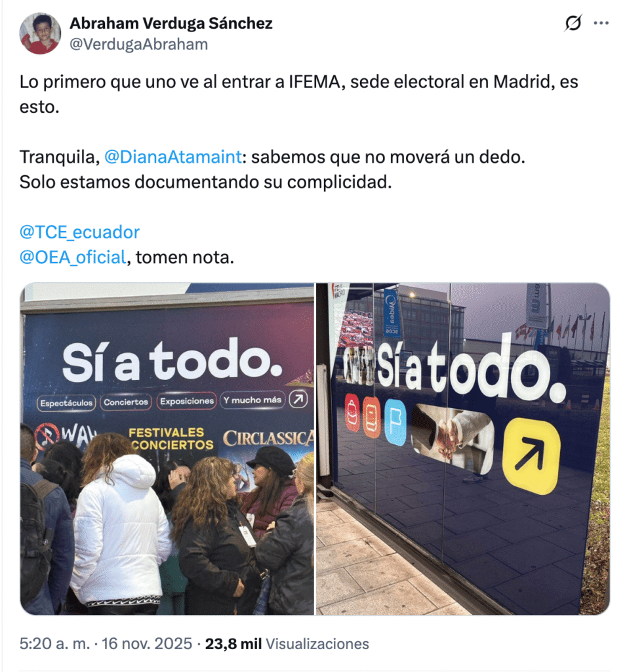Click the orange ticket icon in photo
Image resolution: width=627 pixels, height=672 pixels.
tap(372, 417)
